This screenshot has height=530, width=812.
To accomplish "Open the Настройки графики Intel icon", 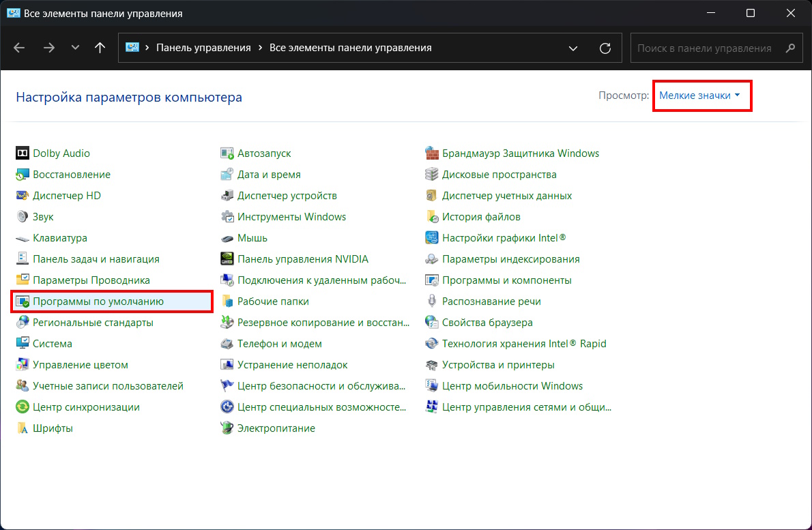I will [x=432, y=238].
